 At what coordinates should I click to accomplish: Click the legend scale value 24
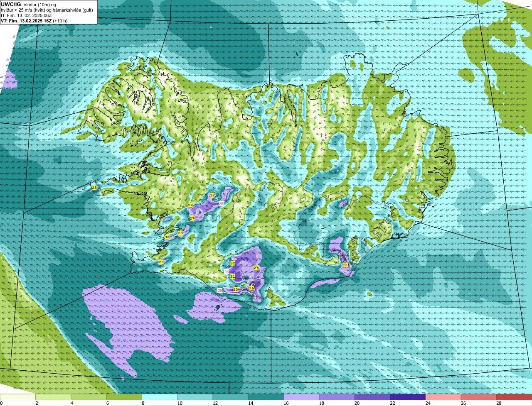tap(427, 403)
